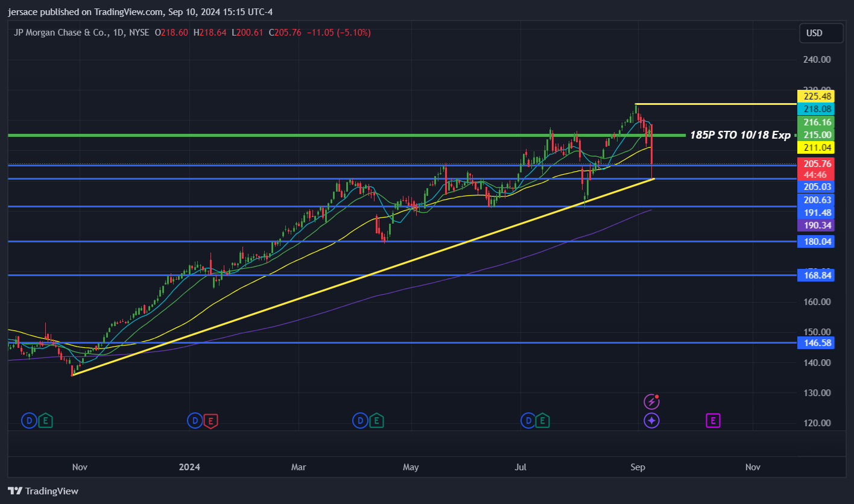Click the dividend D marker beside red E
Screen dimensions: 854x504
[x=195, y=421]
